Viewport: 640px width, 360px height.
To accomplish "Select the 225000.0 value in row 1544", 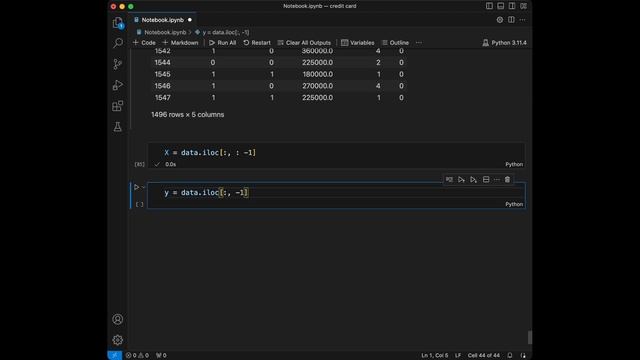I will 317,62.
